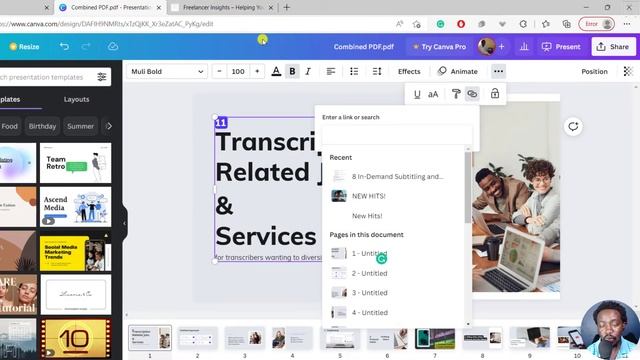Choose the countdown 10 template
This screenshot has width=640, height=360.
(76, 338)
